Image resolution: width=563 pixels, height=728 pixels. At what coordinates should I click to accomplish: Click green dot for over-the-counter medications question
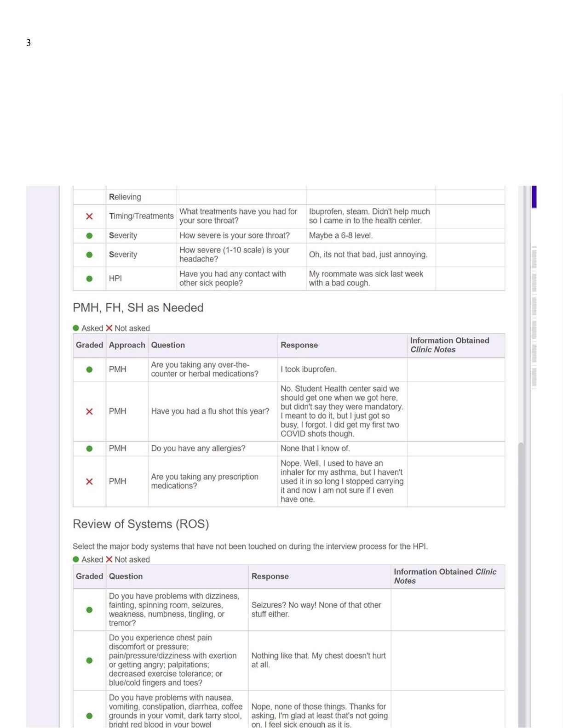pyautogui.click(x=89, y=370)
